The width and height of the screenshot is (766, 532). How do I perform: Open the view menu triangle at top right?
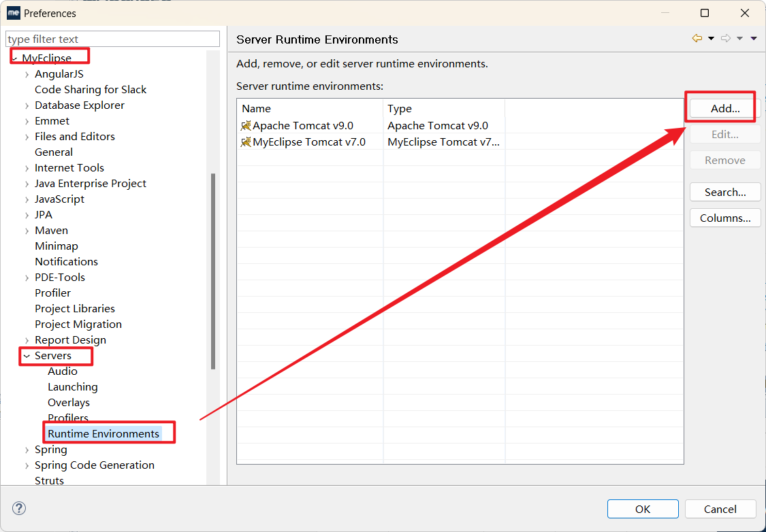point(754,39)
